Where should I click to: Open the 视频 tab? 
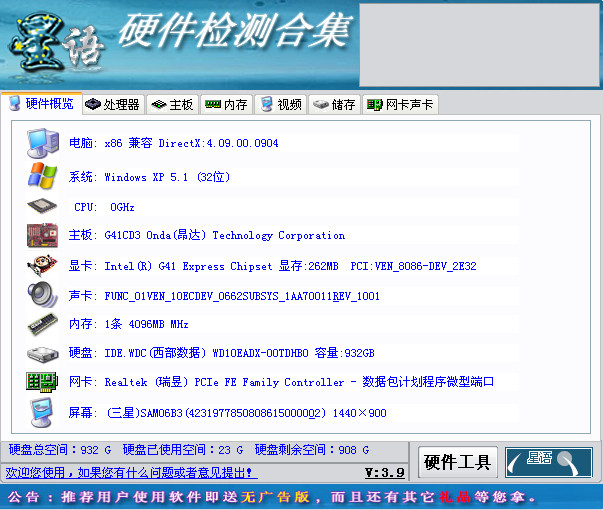(281, 105)
